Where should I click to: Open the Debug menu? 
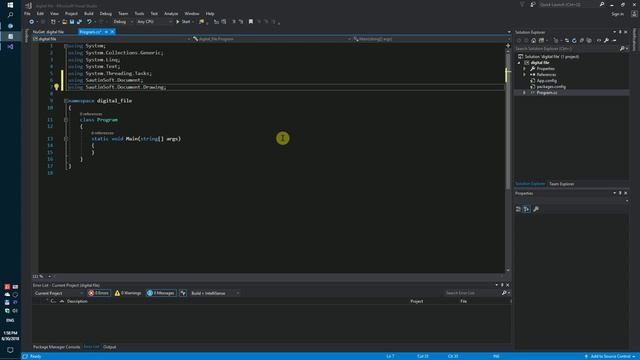click(106, 13)
